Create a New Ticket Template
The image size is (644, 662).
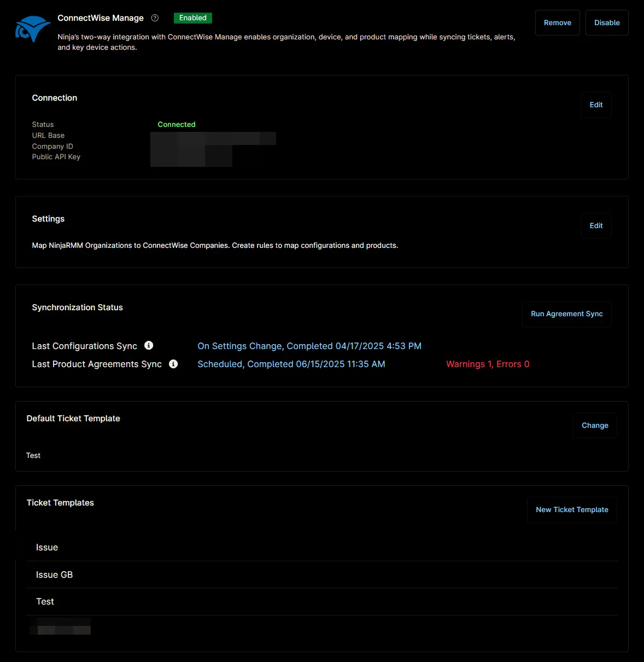point(572,510)
